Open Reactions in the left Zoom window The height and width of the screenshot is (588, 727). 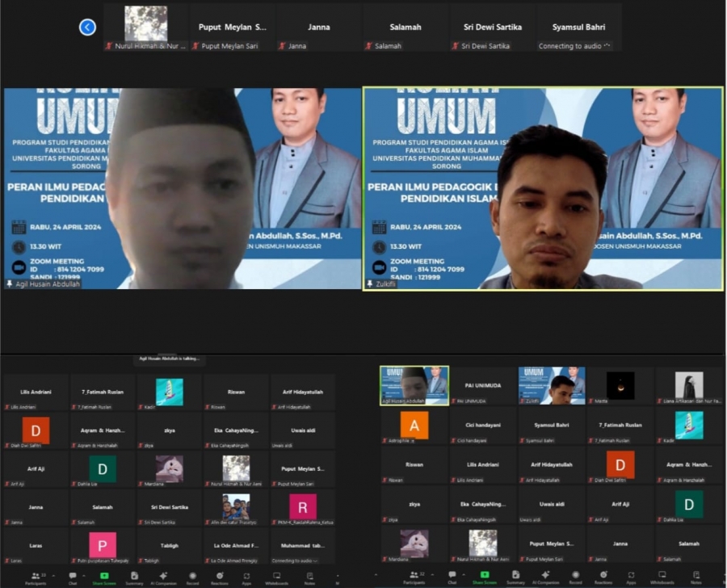pos(220,577)
